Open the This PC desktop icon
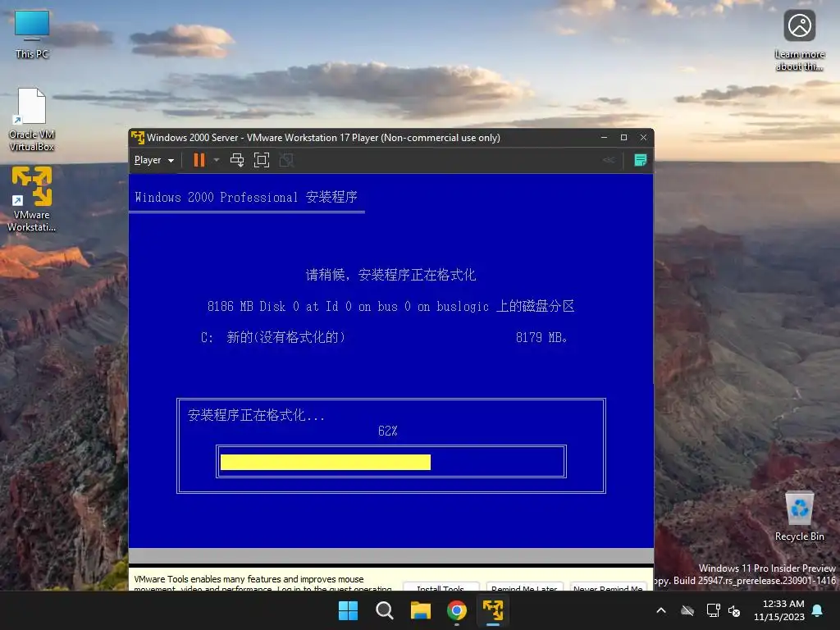The height and width of the screenshot is (630, 840). tap(32, 34)
